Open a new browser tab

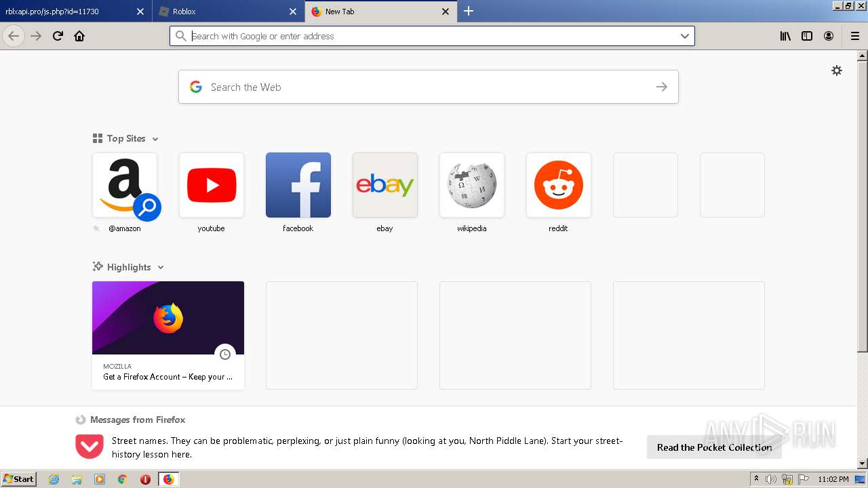coord(469,11)
